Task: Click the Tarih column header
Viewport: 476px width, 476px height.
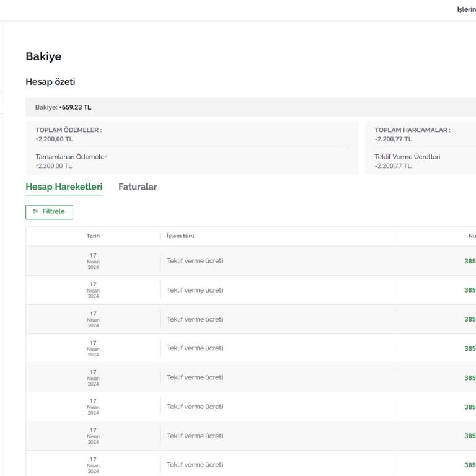Action: click(93, 236)
